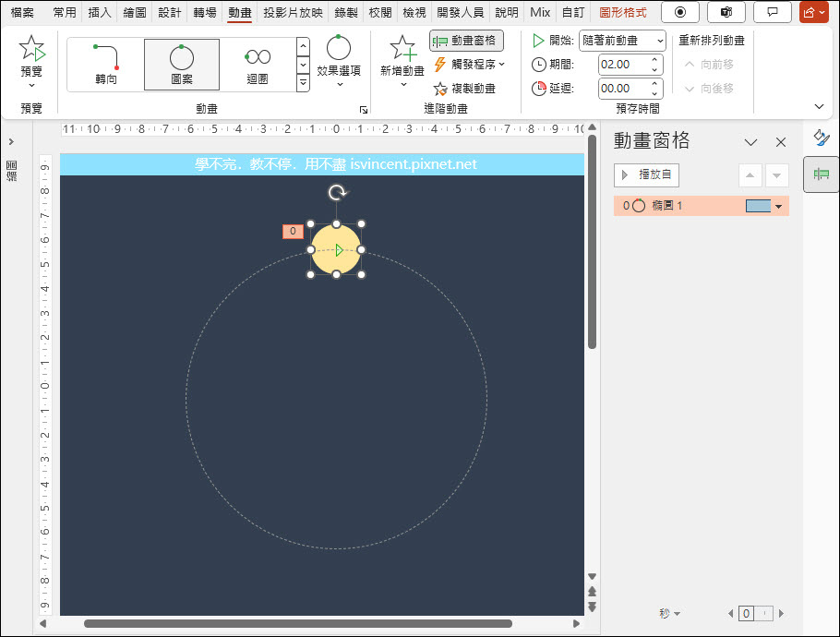Image resolution: width=840 pixels, height=637 pixels.
Task: Go to previous slide arrow
Action: click(592, 591)
